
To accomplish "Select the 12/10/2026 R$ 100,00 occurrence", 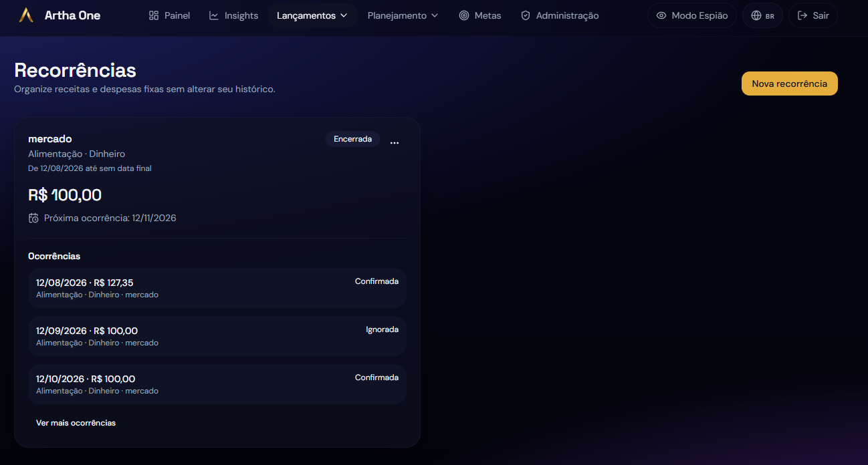I will pyautogui.click(x=217, y=384).
